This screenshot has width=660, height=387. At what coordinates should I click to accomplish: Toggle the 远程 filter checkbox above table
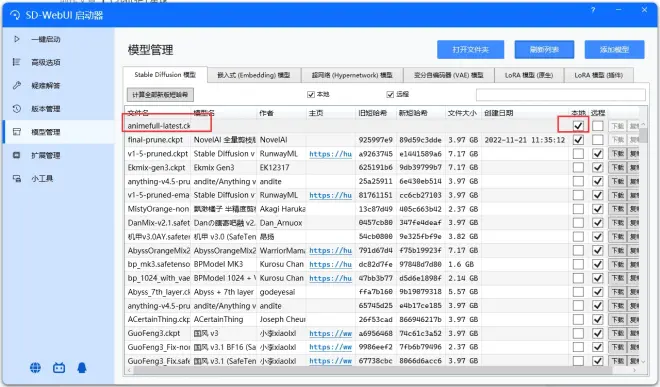coord(390,95)
